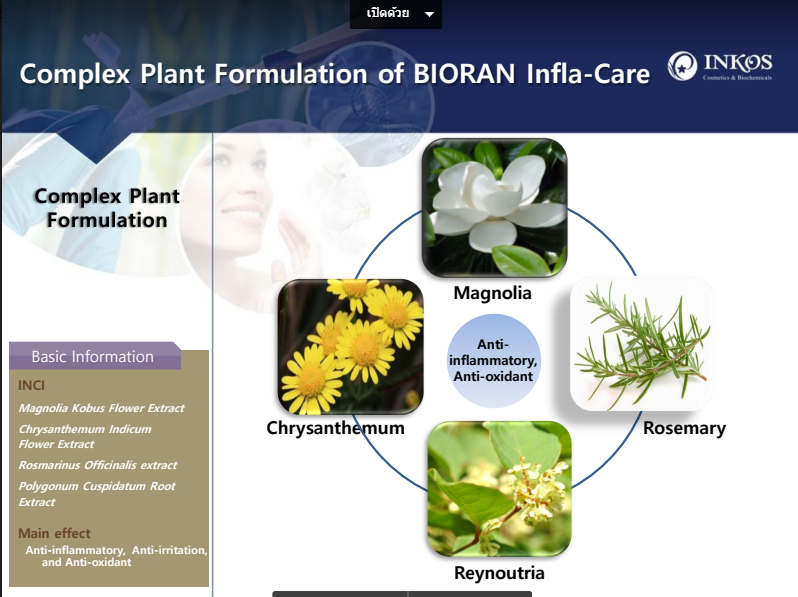Open the 'เปิดด้วย' dropdown at top
This screenshot has width=798, height=597.
click(395, 14)
